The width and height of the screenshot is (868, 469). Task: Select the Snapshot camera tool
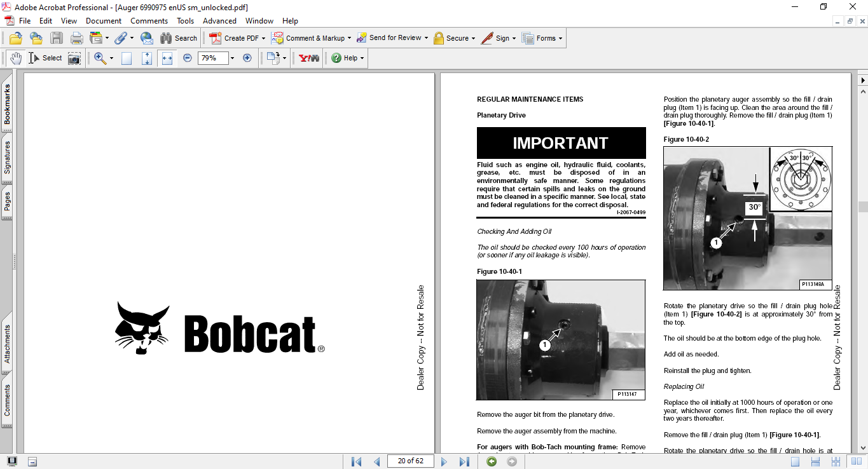coord(74,58)
